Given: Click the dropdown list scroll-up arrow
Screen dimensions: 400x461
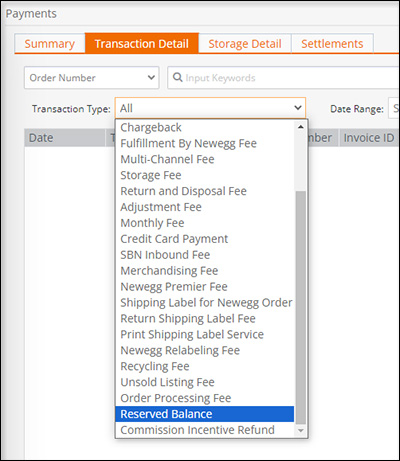Looking at the screenshot, I should pyautogui.click(x=301, y=127).
